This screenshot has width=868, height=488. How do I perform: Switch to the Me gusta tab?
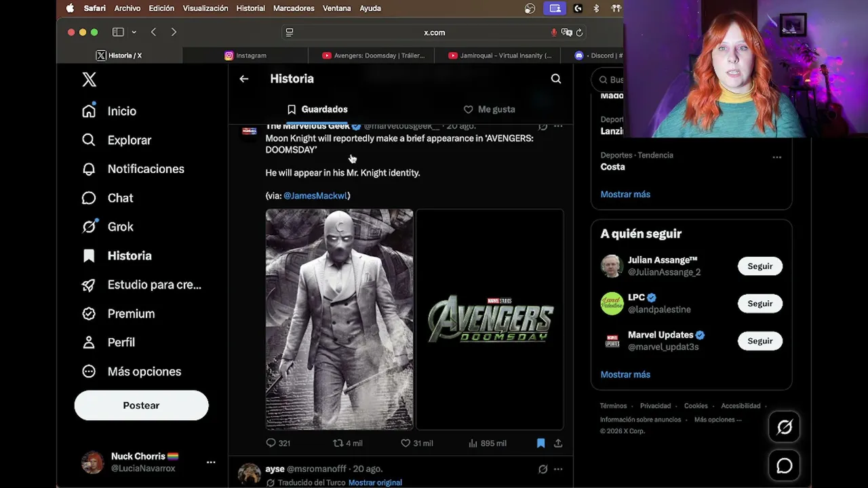[490, 109]
